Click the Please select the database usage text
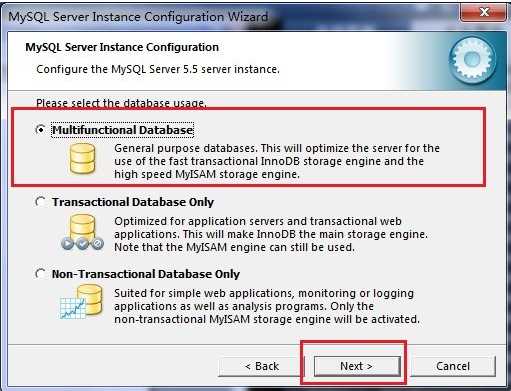The width and height of the screenshot is (511, 391). click(121, 103)
